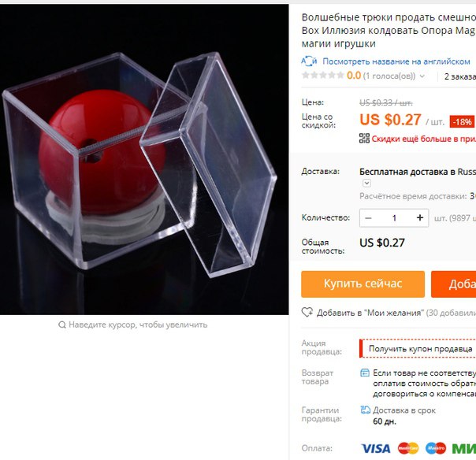
Task: Click the quantity input field
Action: 394,218
